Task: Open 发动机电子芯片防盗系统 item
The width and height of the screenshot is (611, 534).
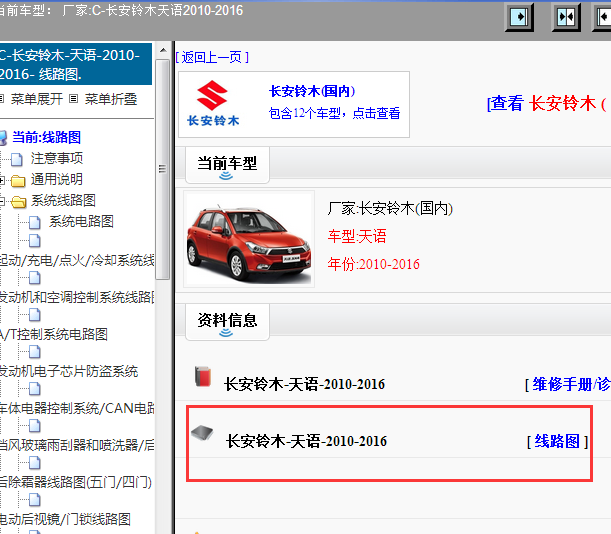Action: (69, 371)
